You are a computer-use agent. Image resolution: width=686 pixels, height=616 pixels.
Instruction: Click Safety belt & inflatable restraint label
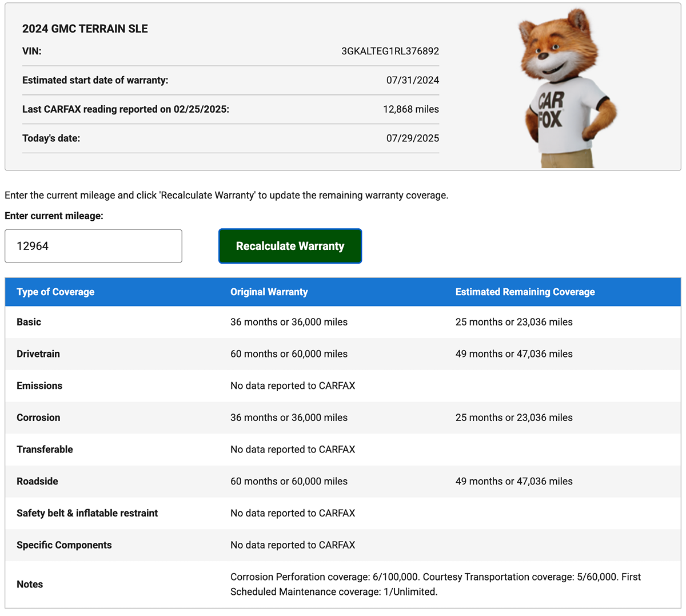pyautogui.click(x=87, y=513)
